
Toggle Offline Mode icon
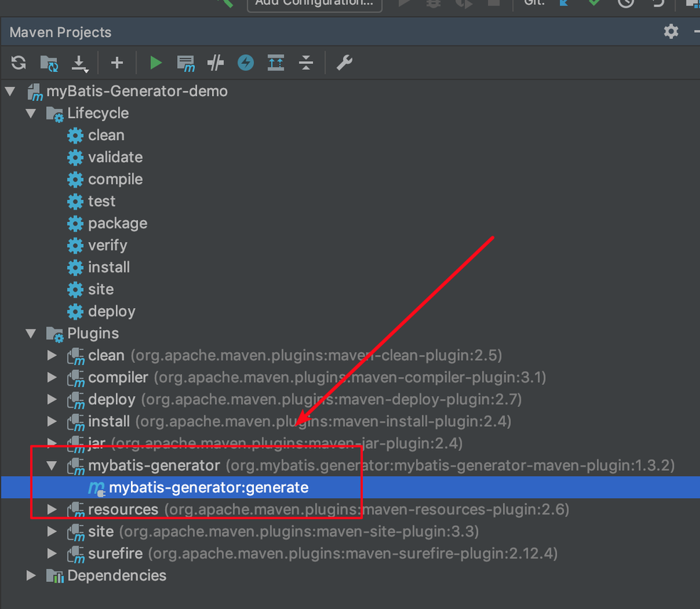[x=216, y=63]
